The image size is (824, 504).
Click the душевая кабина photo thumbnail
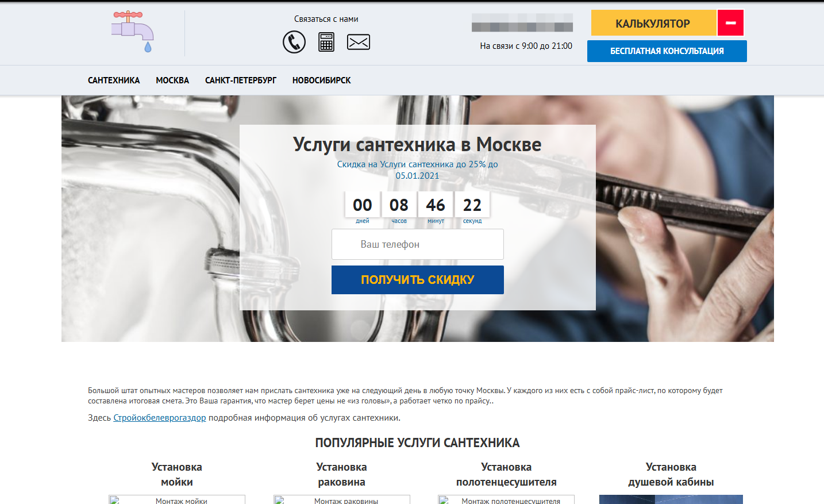point(671,499)
